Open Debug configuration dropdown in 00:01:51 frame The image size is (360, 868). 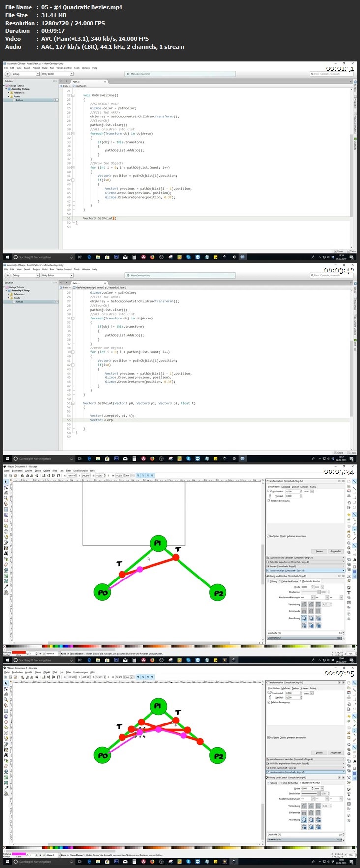click(x=26, y=74)
